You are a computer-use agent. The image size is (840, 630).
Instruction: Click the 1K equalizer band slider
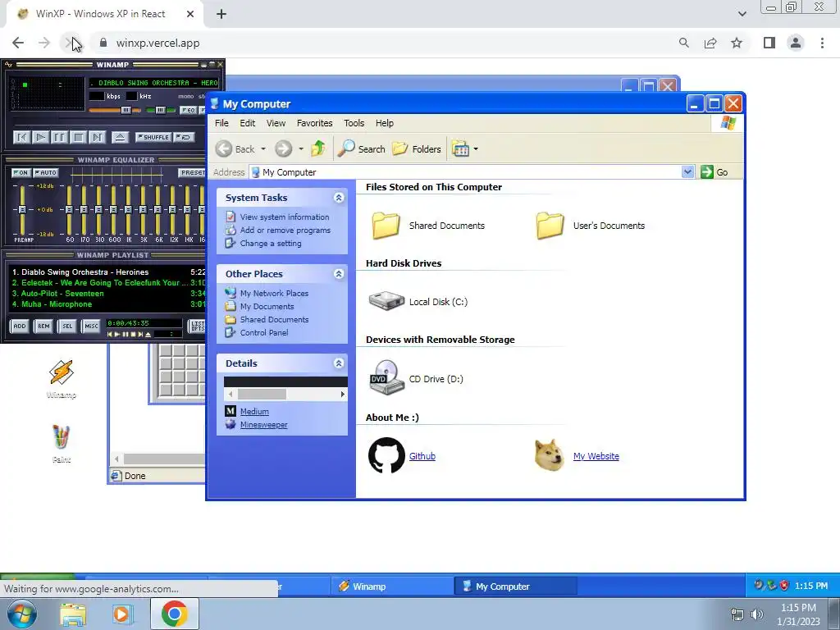click(128, 209)
